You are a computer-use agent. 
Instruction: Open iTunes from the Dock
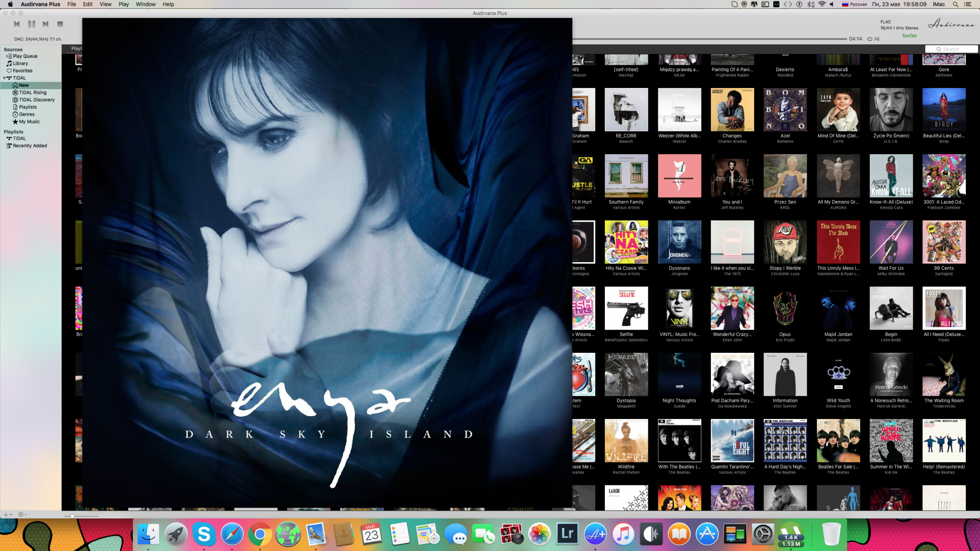pos(623,534)
